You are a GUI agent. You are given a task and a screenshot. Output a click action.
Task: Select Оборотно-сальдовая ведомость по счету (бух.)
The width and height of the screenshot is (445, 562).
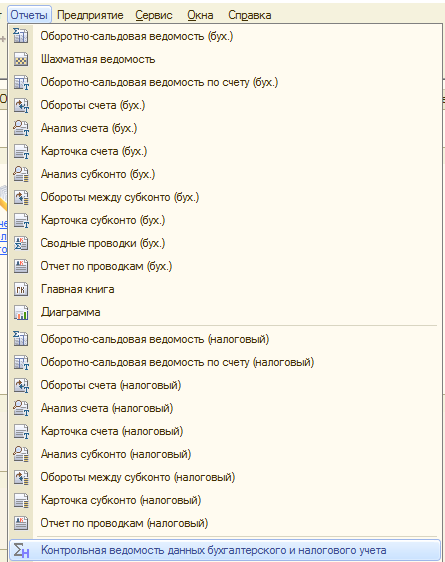pos(225,82)
